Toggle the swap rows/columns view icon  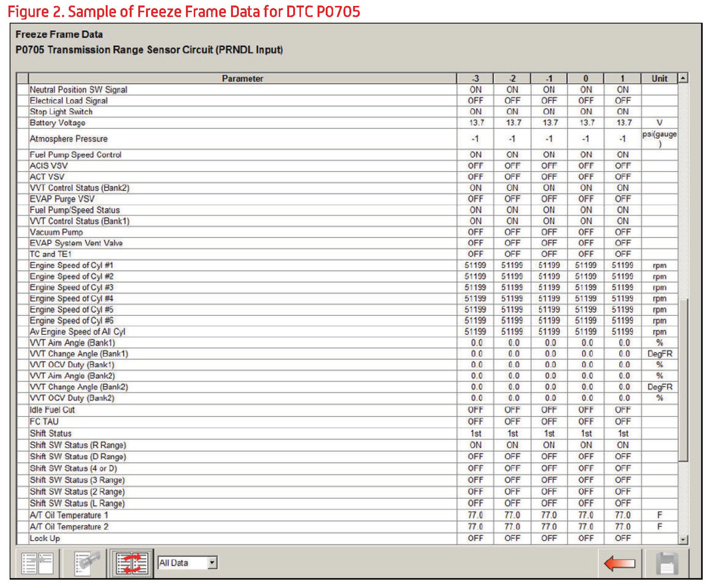point(132,563)
